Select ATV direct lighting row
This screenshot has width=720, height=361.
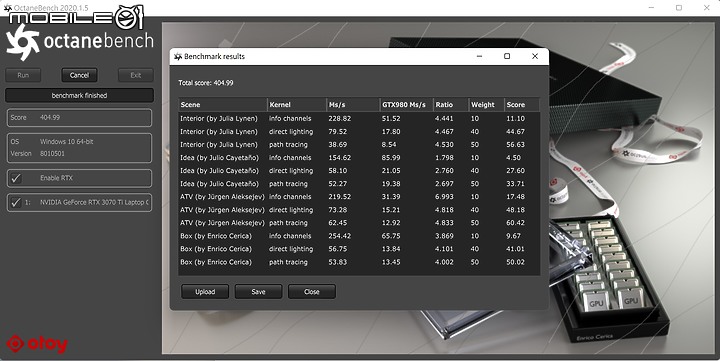359,210
